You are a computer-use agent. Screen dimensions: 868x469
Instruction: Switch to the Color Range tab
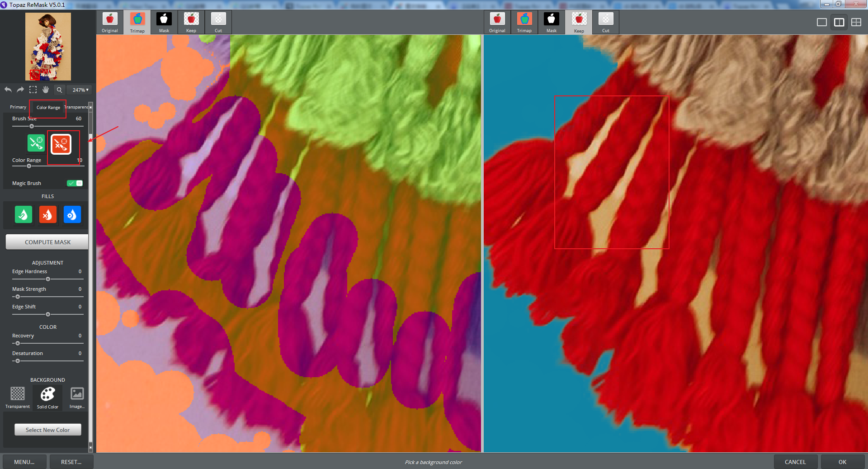(x=48, y=107)
